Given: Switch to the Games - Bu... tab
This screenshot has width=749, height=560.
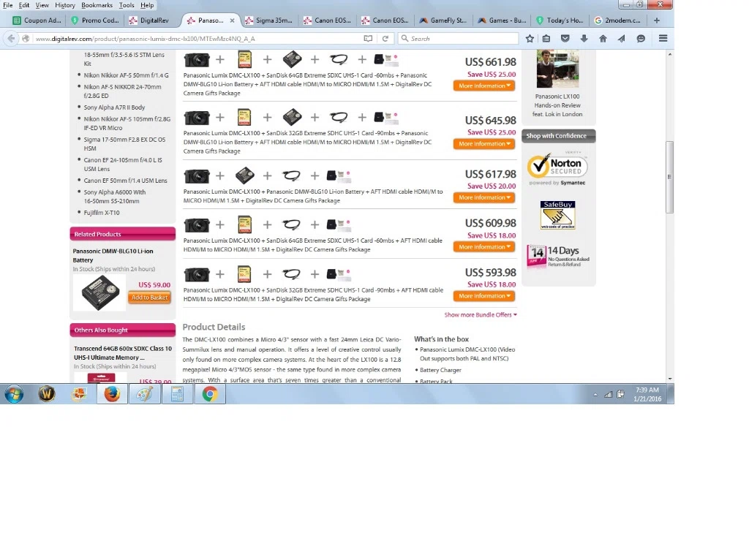Looking at the screenshot, I should point(501,20).
